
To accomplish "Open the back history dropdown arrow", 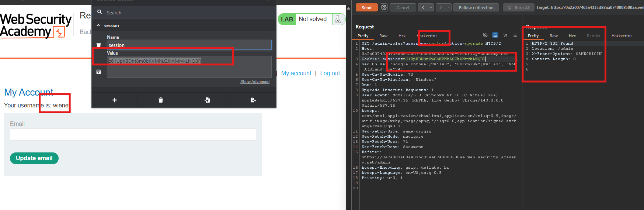I will (x=431, y=7).
